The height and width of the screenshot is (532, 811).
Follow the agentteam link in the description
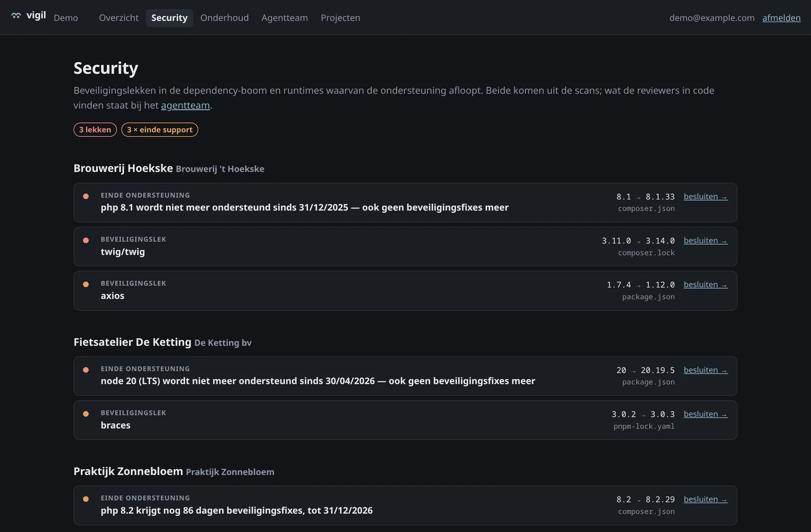[x=186, y=105]
